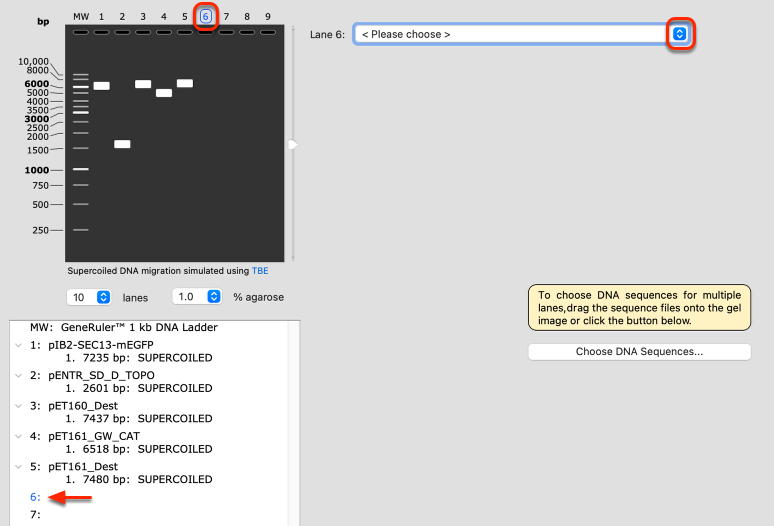Collapse the pET161_Dest lane entry
The width and height of the screenshot is (774, 526).
[x=18, y=467]
